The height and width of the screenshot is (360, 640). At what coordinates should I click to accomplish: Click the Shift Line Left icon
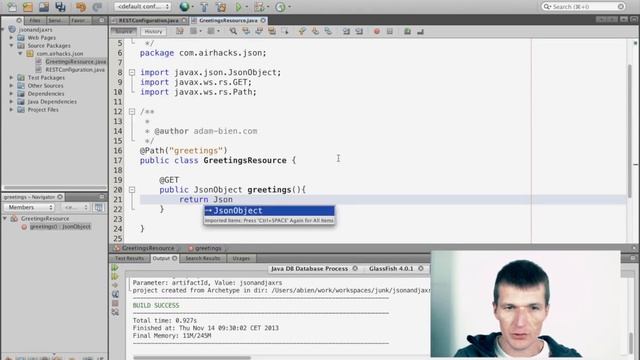click(346, 31)
